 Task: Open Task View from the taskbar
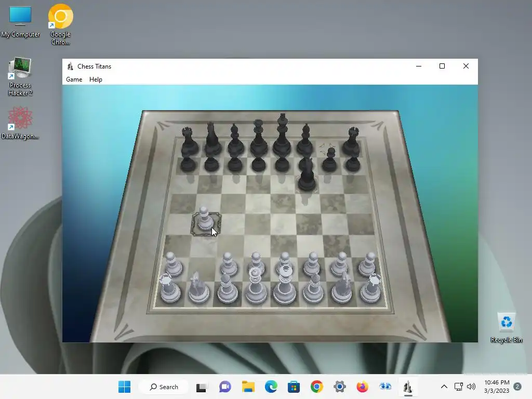click(x=201, y=387)
